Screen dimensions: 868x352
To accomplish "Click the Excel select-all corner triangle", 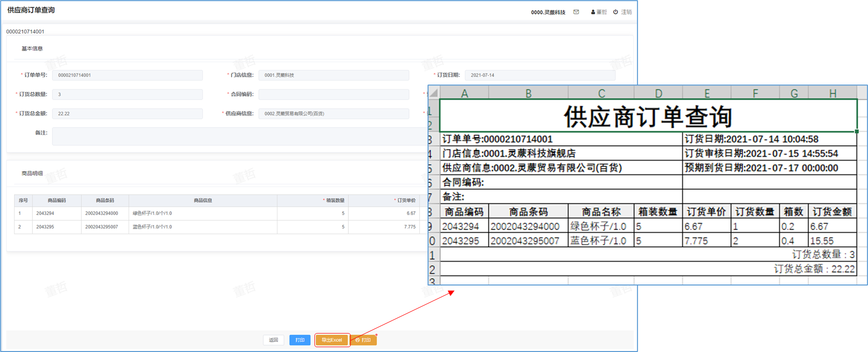I will (433, 93).
